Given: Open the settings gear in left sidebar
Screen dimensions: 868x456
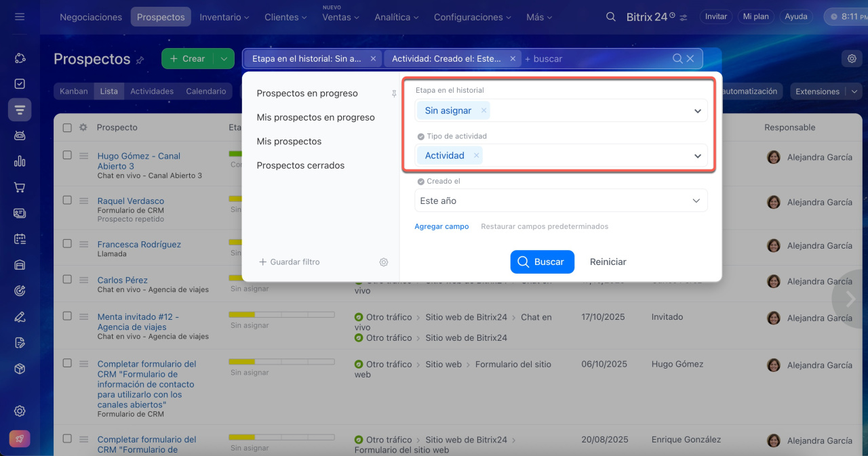Looking at the screenshot, I should [20, 411].
